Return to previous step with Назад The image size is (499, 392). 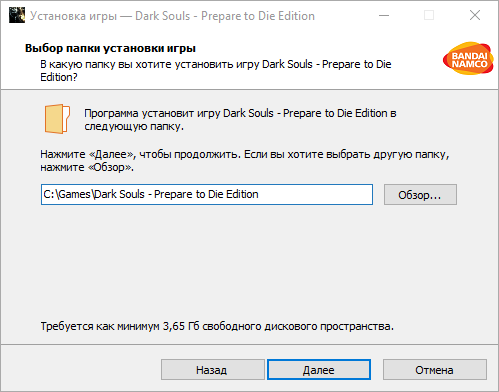(213, 370)
